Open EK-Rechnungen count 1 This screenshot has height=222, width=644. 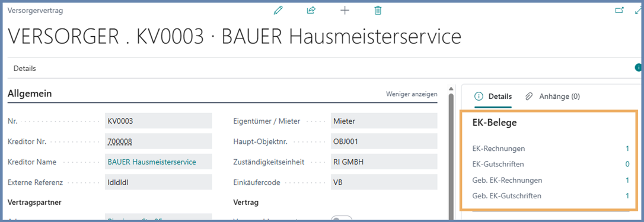[x=627, y=149]
